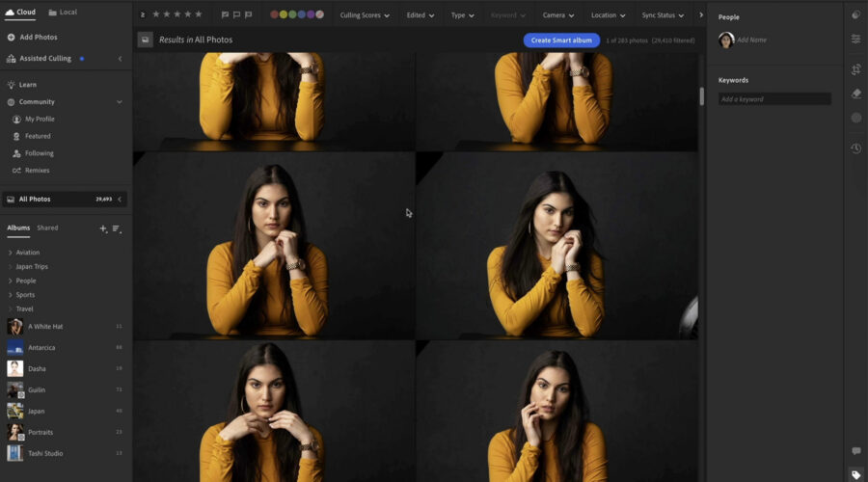Screen dimensions: 868x482
Task: Open the album sort options icon
Action: [117, 228]
